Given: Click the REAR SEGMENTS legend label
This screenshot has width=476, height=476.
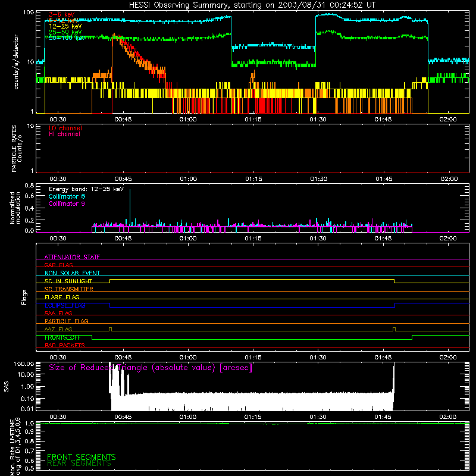Looking at the screenshot, I should pyautogui.click(x=79, y=464).
